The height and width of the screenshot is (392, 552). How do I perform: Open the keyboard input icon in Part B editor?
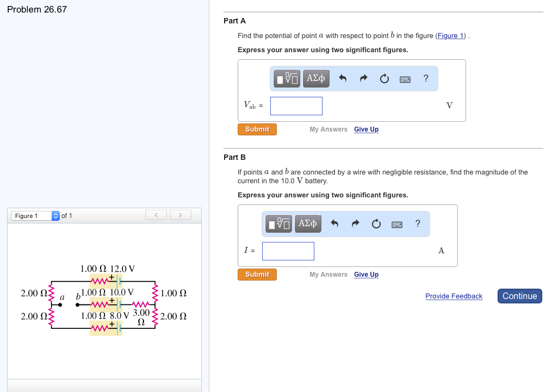[396, 223]
